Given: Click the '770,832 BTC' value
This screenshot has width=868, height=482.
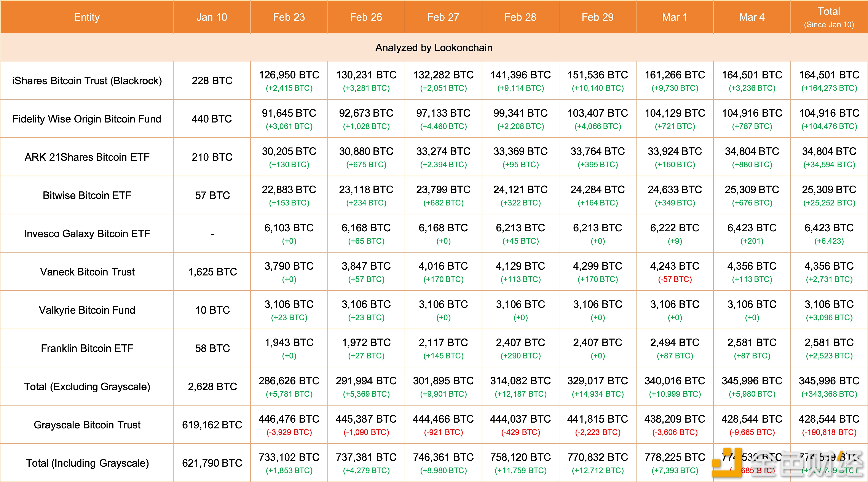Looking at the screenshot, I should click(597, 457).
